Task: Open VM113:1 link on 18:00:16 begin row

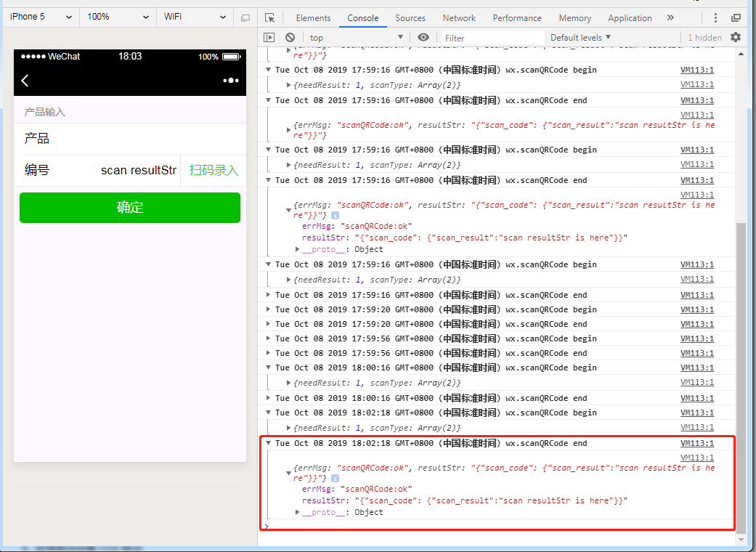Action: [x=697, y=368]
